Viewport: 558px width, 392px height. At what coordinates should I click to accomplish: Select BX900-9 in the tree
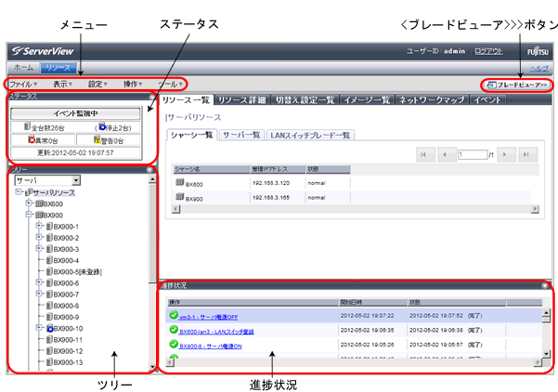click(x=66, y=318)
